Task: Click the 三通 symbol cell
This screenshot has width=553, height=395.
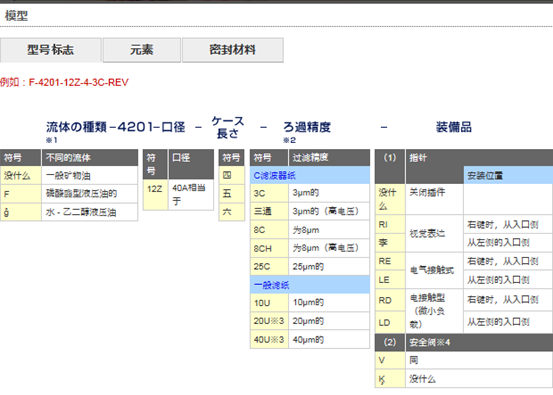Action: (269, 211)
